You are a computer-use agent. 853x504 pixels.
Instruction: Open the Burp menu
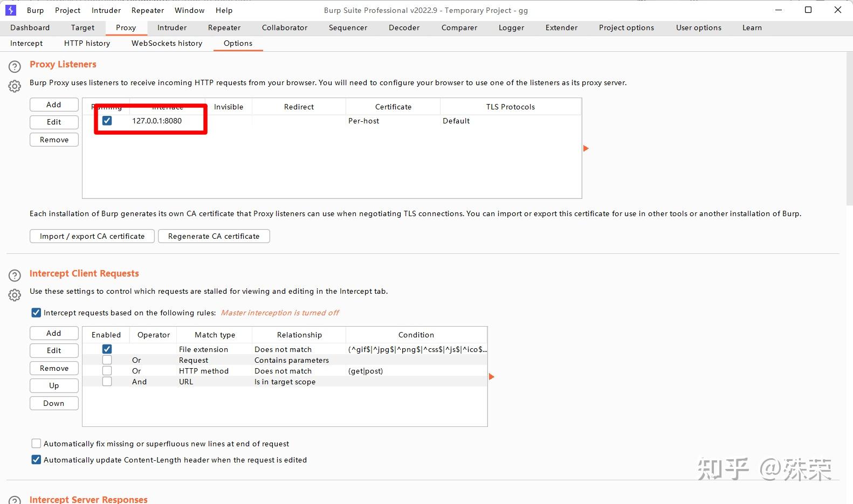[x=36, y=10]
